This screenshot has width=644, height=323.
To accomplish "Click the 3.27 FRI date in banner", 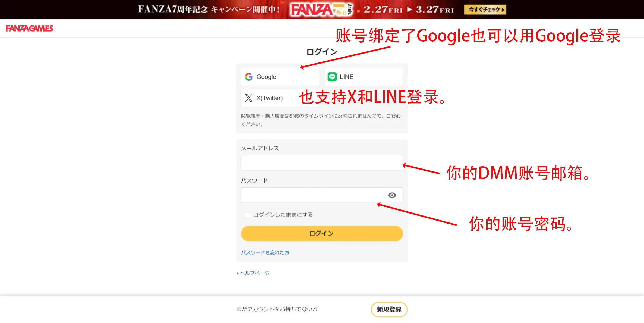I will [x=435, y=10].
